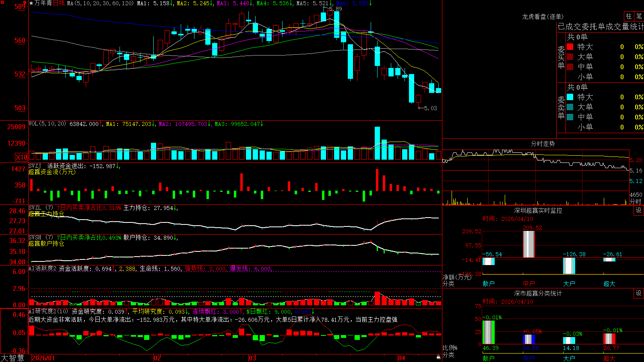Click the 委买单 vertical label
The width and height of the screenshot is (644, 362).
(x=561, y=57)
